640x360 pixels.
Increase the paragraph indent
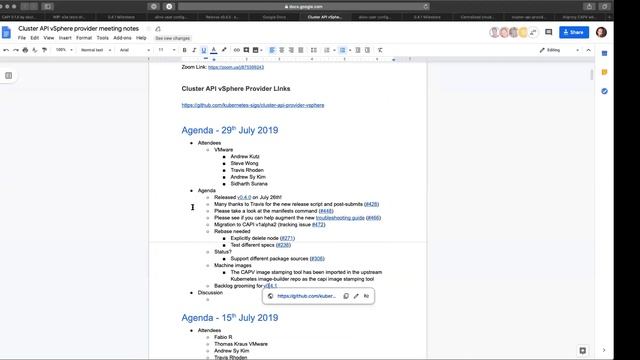pyautogui.click(x=367, y=50)
